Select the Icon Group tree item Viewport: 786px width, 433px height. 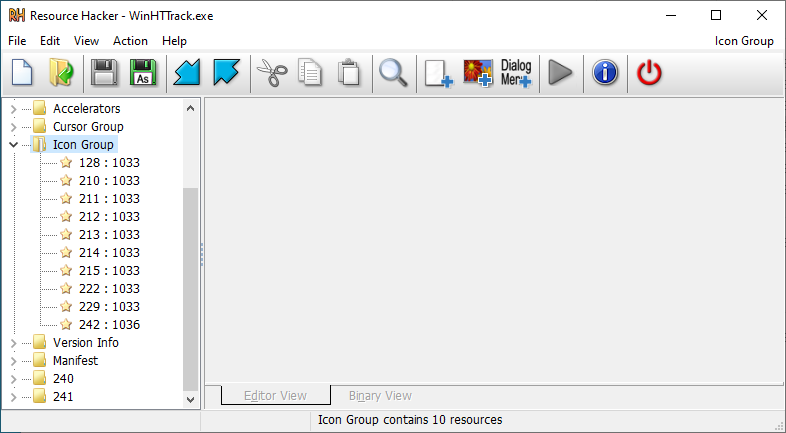(83, 145)
